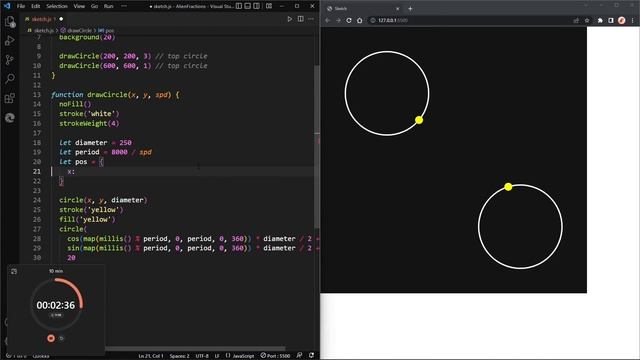640x360 pixels.
Task: Click the timer's keep-on-top expand icon
Action: click(x=14, y=271)
